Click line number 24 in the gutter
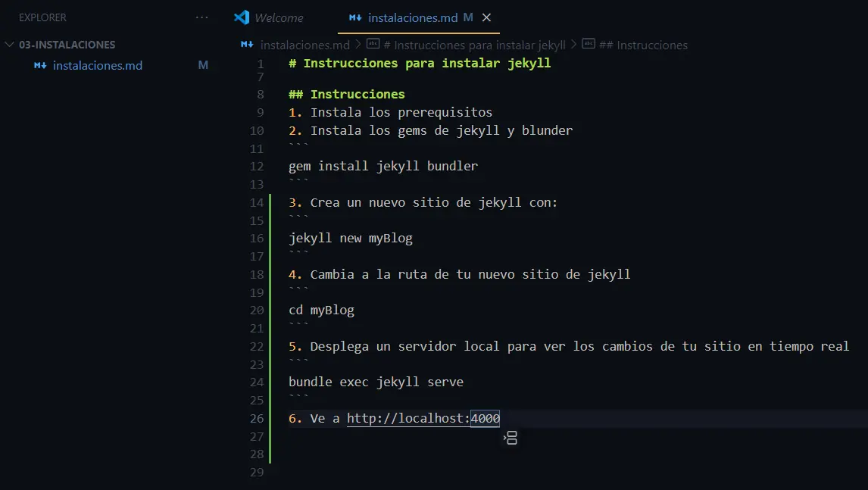Viewport: 868px width, 490px height. (x=257, y=382)
